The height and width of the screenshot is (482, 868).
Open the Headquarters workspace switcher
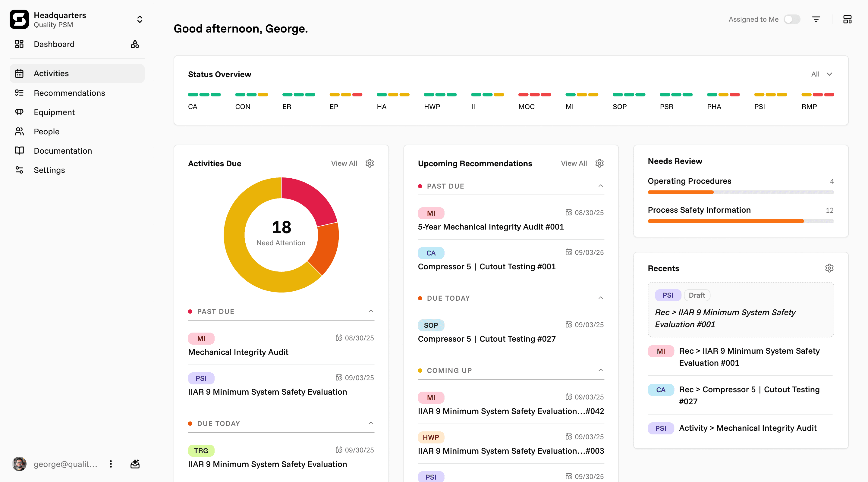pos(140,20)
